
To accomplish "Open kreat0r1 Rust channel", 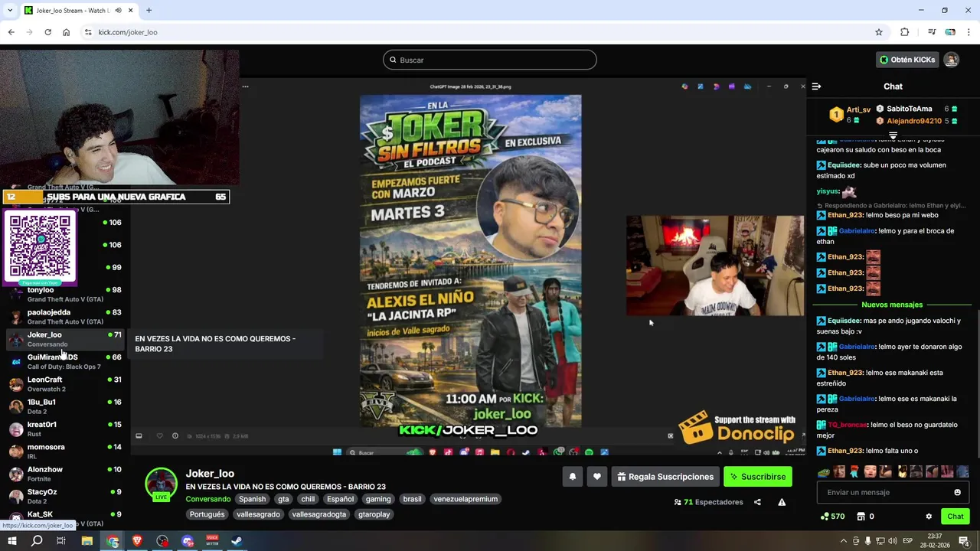I will [64, 429].
